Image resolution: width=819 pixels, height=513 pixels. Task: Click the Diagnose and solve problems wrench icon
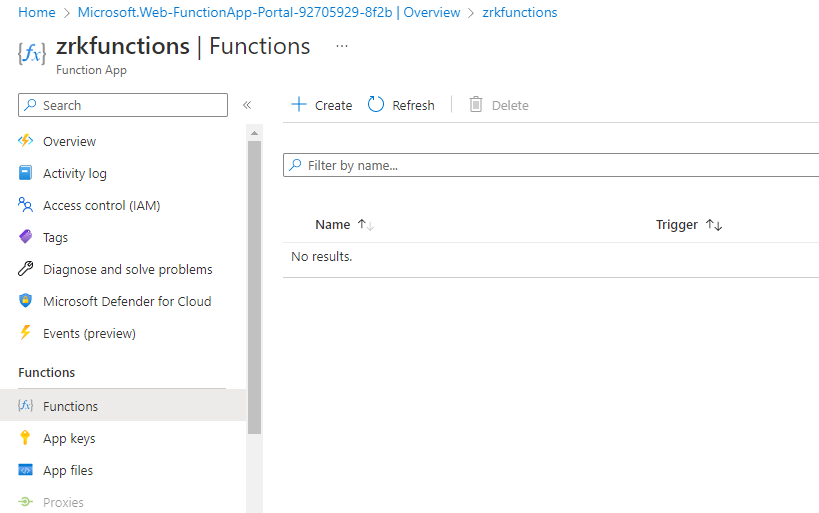click(x=26, y=269)
